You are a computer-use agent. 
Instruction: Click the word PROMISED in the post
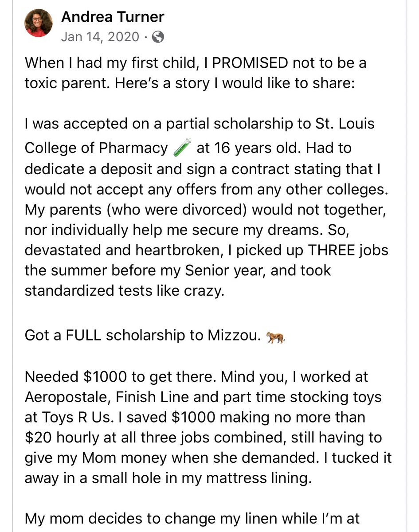click(251, 63)
